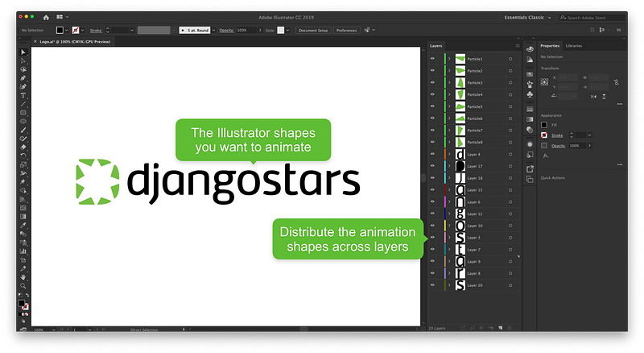Switch to the Libraries tab

tap(574, 46)
